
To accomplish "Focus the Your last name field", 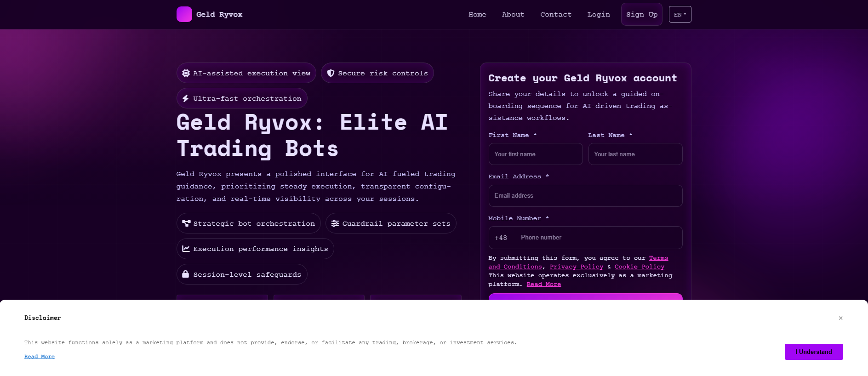I will pos(635,154).
